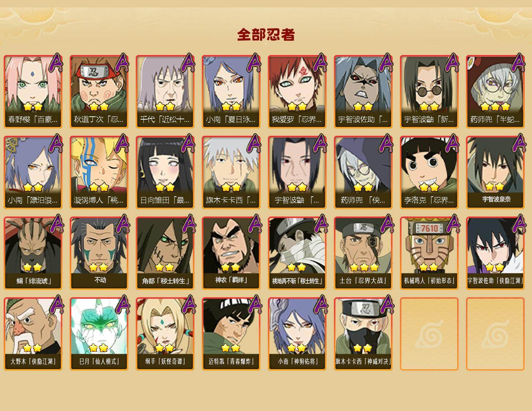This screenshot has width=532, height=411.
Task: Pick the 李洛克「忍界」ninja card
Action: click(x=429, y=172)
